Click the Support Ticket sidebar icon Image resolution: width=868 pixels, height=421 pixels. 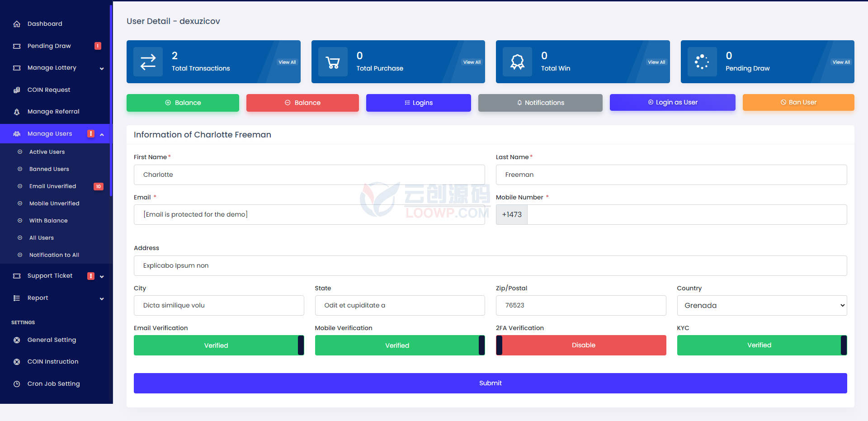click(17, 276)
